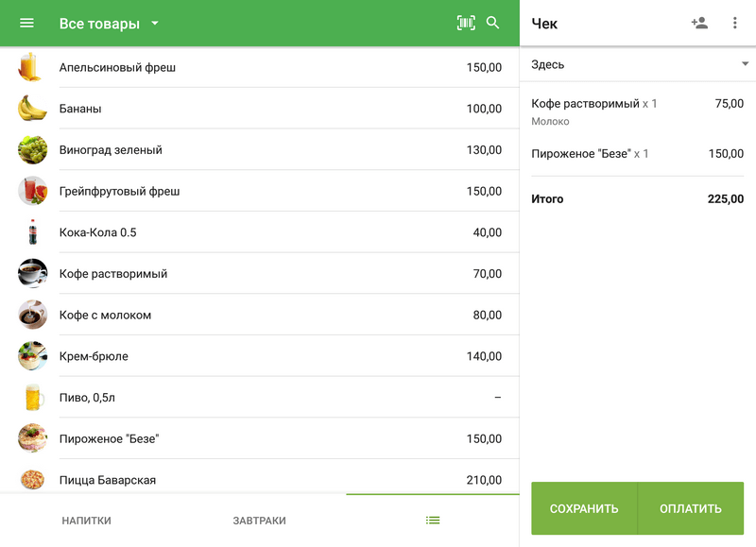
Task: Switch to the НАПИТКИ tab
Action: tap(86, 521)
